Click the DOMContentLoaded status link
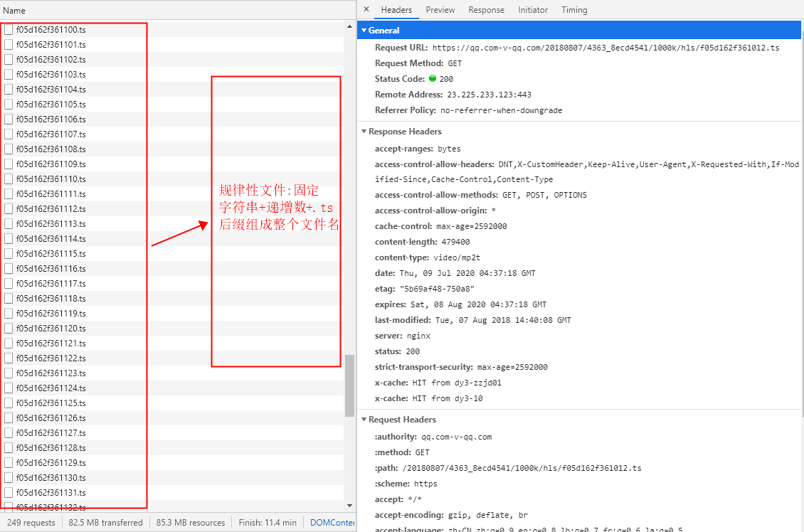Viewport: 804px width, 532px height. (332, 523)
